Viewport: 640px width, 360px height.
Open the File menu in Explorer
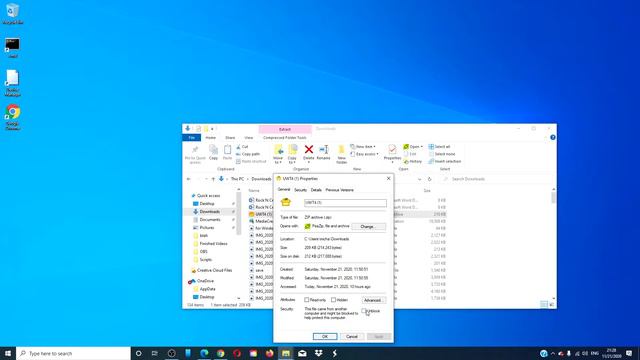(x=191, y=138)
